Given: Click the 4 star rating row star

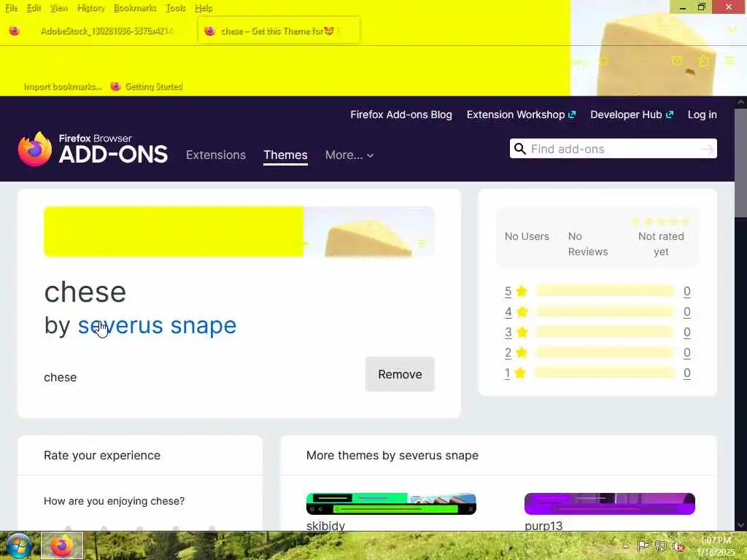Looking at the screenshot, I should [522, 311].
